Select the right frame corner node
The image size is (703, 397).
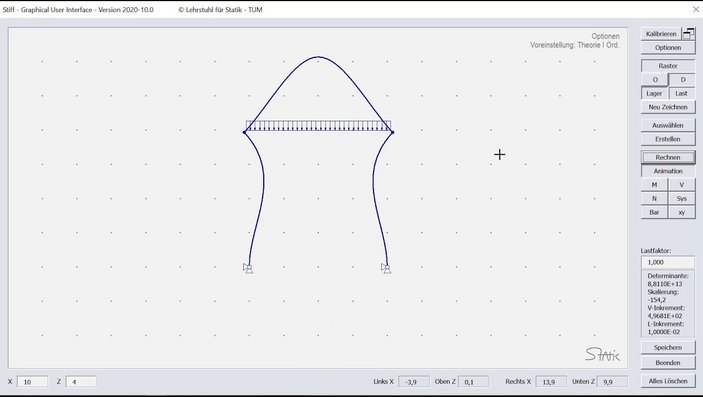point(392,132)
